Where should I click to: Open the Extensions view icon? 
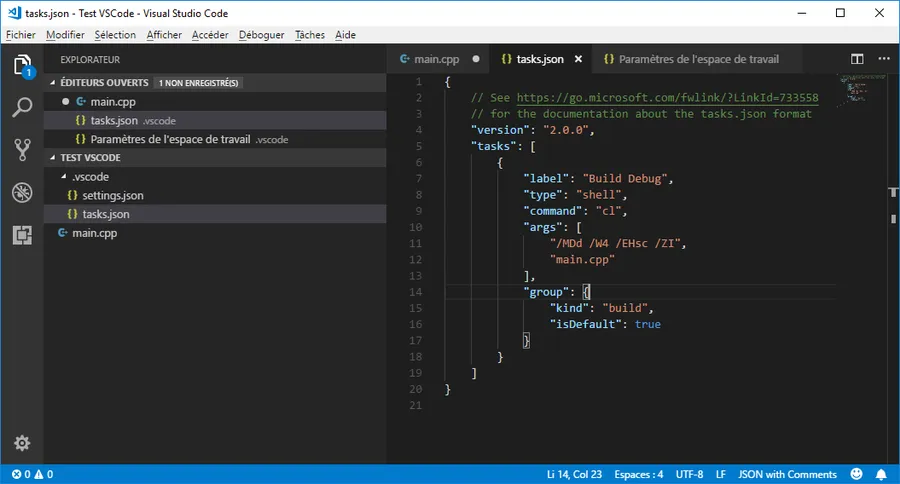pos(22,235)
